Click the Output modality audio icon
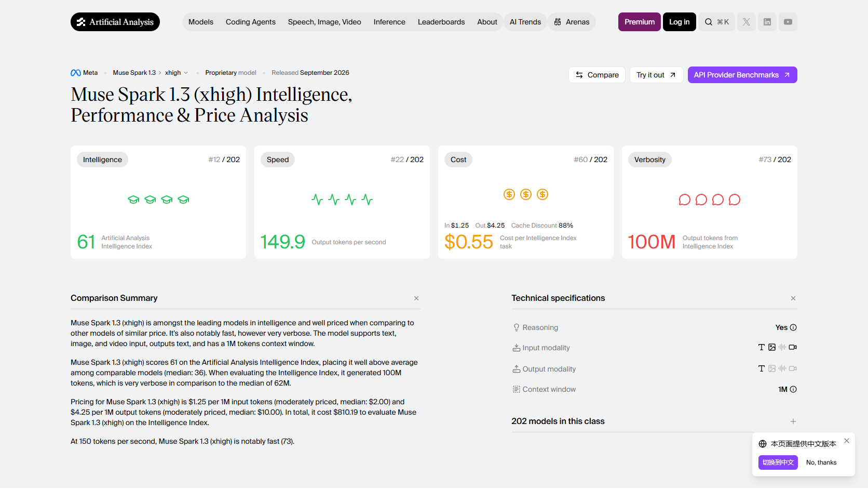Viewport: 868px width, 489px height. (x=782, y=368)
